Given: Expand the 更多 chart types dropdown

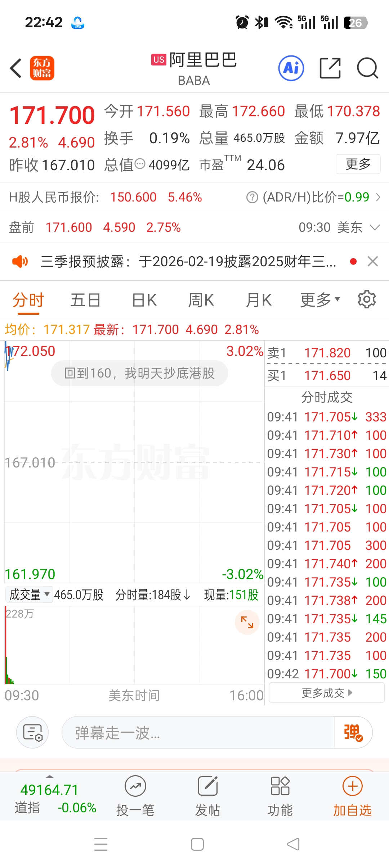Looking at the screenshot, I should 320,299.
